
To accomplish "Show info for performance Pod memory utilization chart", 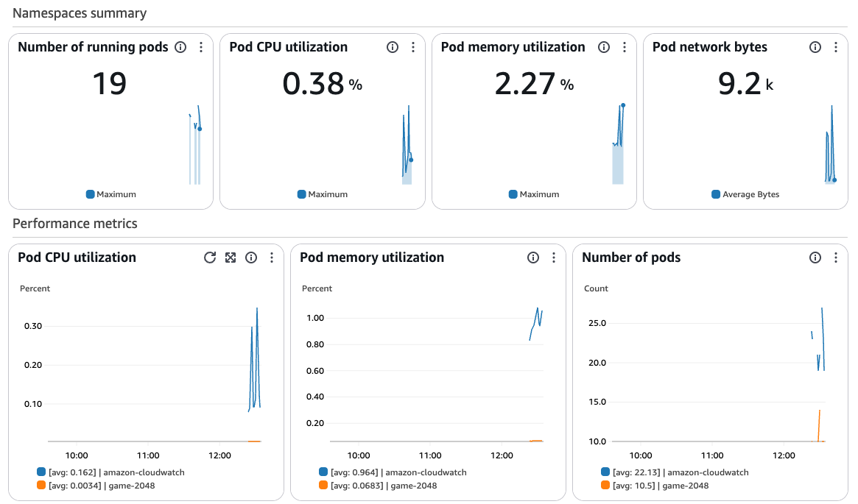I will 533,258.
